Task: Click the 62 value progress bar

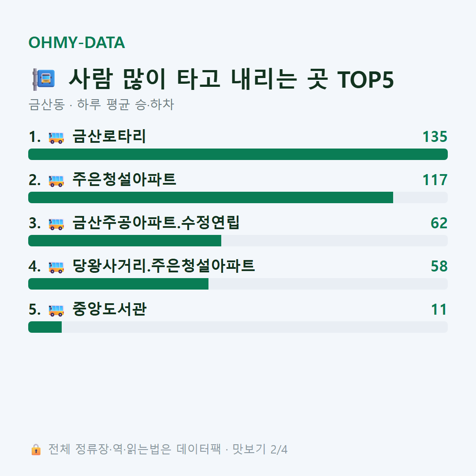Action: 238,241
